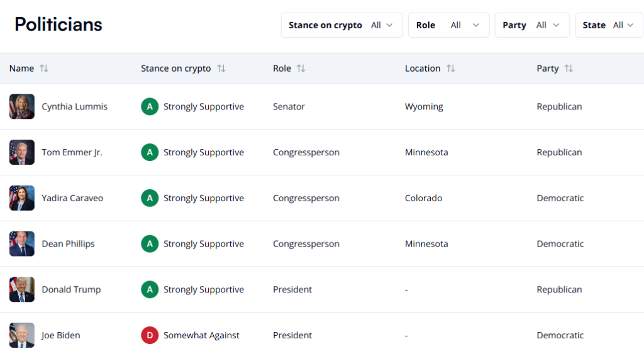Click the Wyoming location cell
This screenshot has height=349, width=644.
pyautogui.click(x=424, y=107)
